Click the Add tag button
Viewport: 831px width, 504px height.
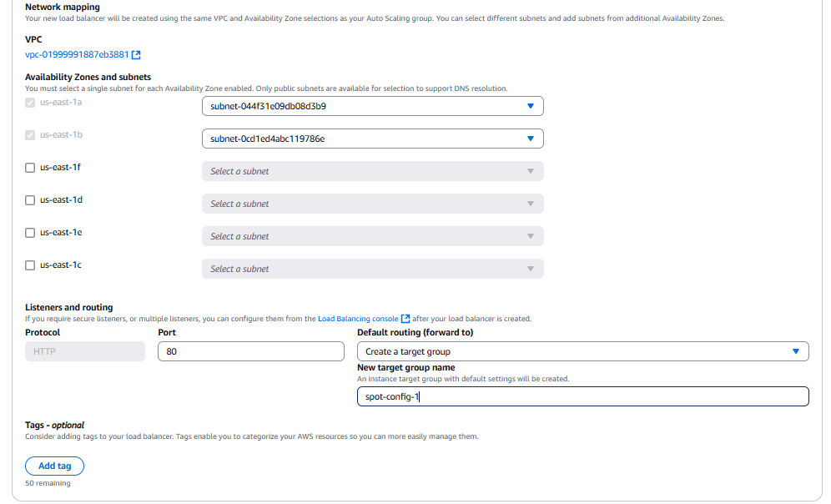54,466
